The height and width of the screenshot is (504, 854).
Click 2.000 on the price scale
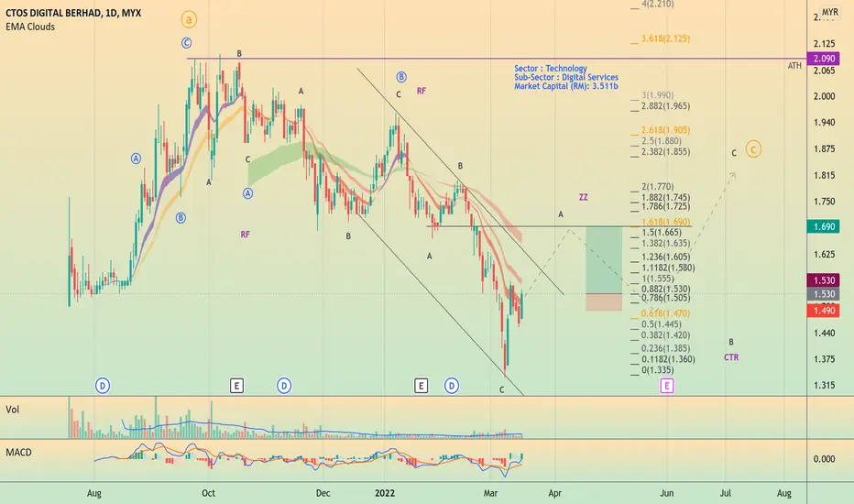(824, 96)
